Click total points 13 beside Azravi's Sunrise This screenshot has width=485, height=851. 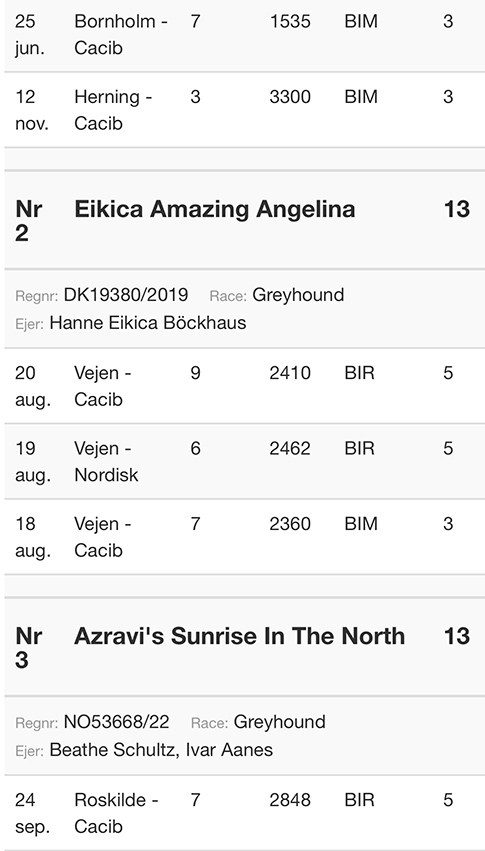(457, 636)
